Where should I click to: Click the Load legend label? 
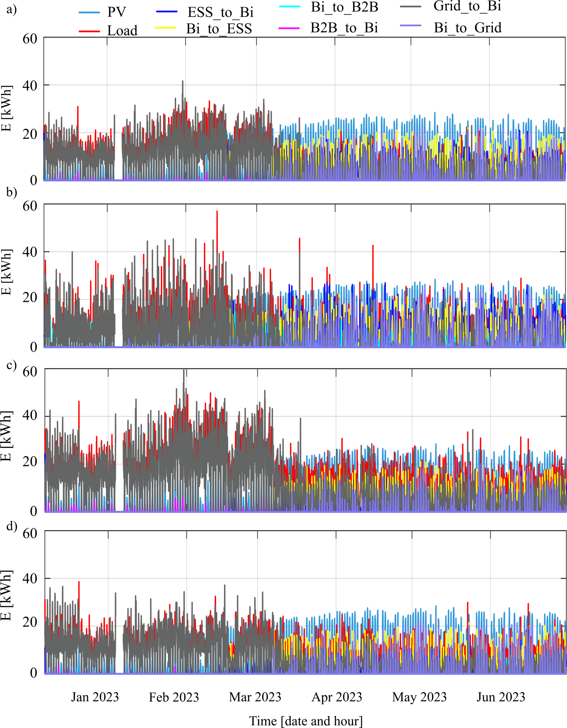tap(122, 31)
